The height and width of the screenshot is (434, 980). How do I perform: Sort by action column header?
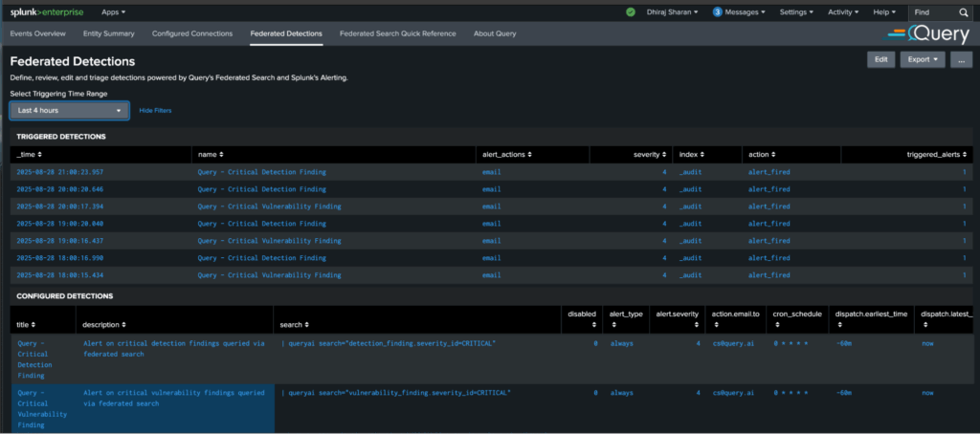pos(762,154)
